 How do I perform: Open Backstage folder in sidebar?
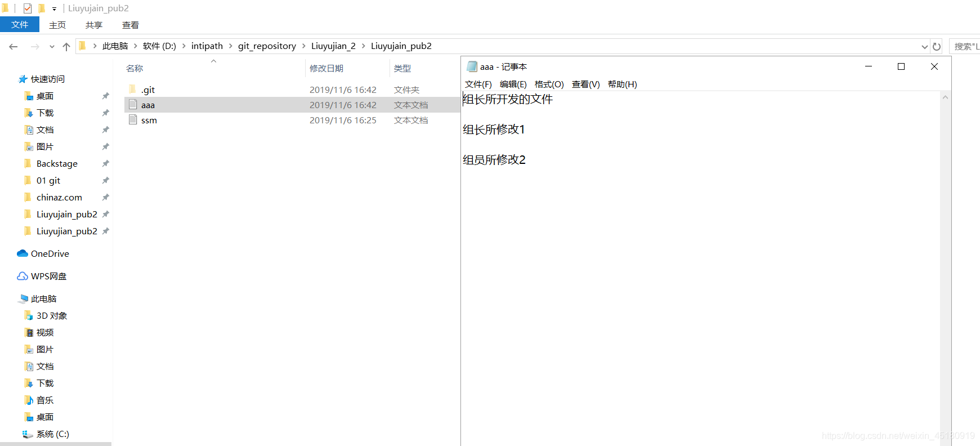[x=57, y=164]
